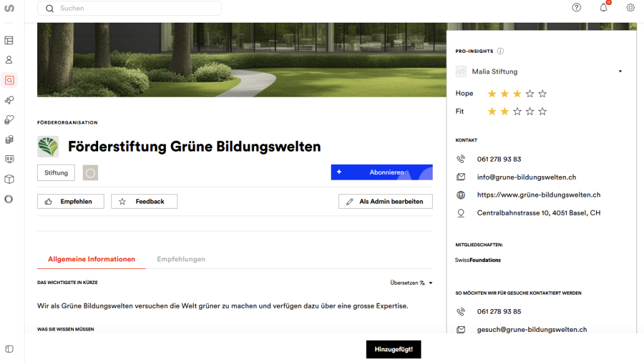This screenshot has height=362, width=644.
Task: Click the heart-in-hand icon in sidebar
Action: pos(9,119)
